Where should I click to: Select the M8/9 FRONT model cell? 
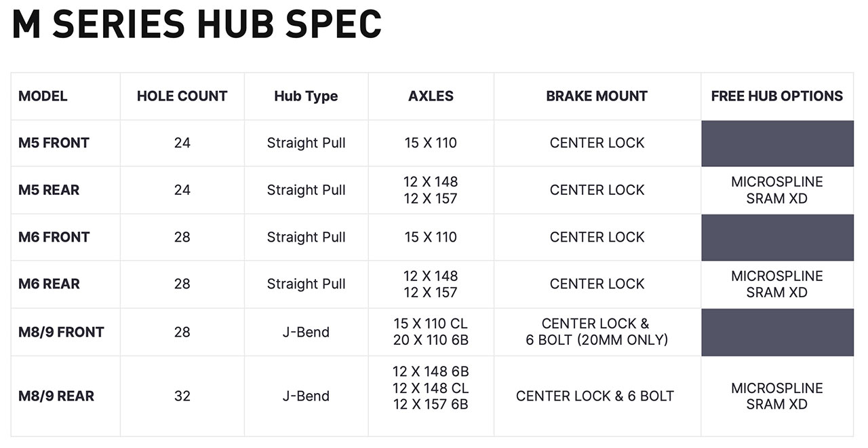[x=61, y=332]
